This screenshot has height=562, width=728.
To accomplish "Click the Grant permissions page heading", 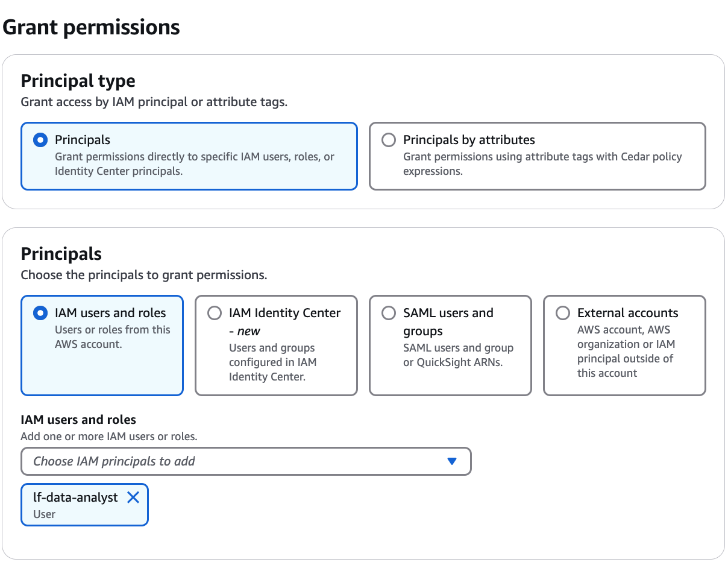I will tap(92, 27).
